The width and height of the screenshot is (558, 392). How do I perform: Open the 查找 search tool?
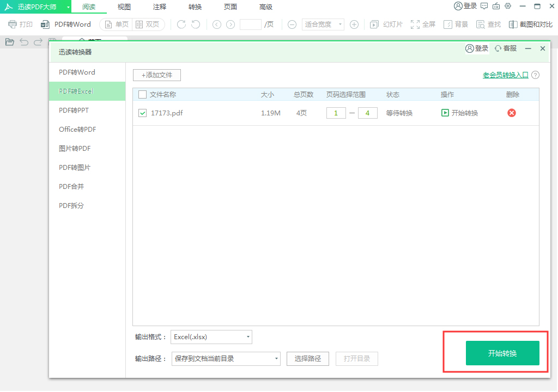tap(488, 24)
